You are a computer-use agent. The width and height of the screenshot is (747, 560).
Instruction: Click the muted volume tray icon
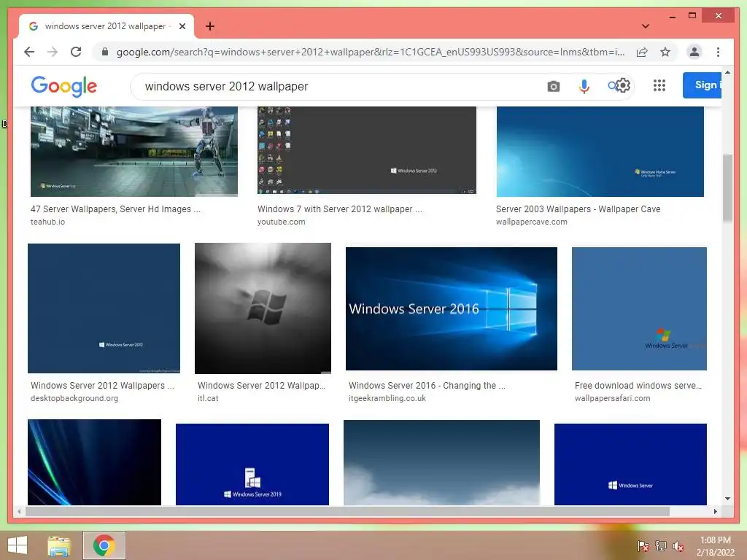[x=678, y=545]
